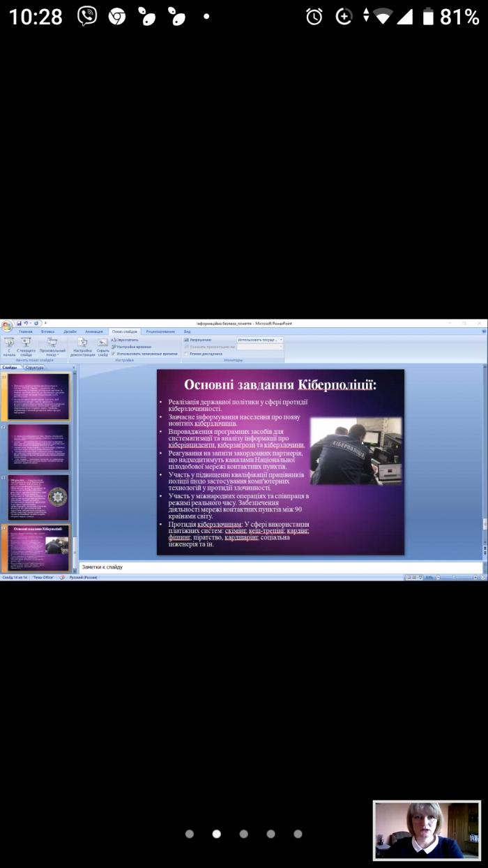Click the Hide slide (Скрыть слайд) icon
Image resolution: width=488 pixels, height=868 pixels.
point(102,343)
